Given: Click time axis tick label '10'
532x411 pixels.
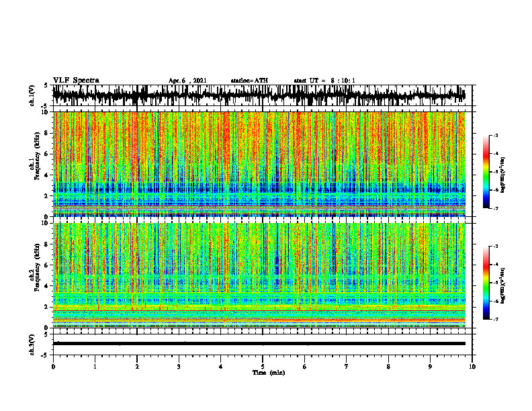Looking at the screenshot, I should point(472,367).
